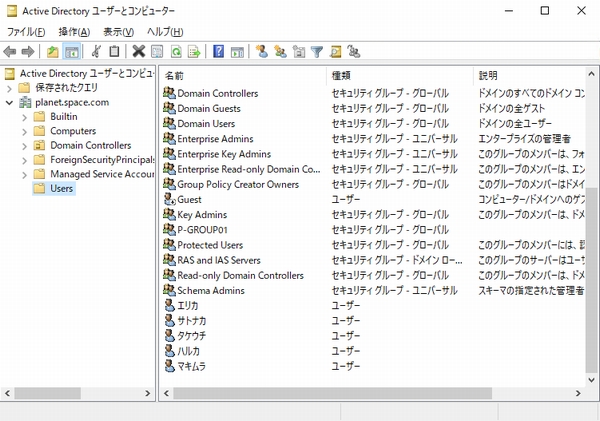Open the 操作(A) menu
The image size is (600, 421).
click(x=74, y=32)
